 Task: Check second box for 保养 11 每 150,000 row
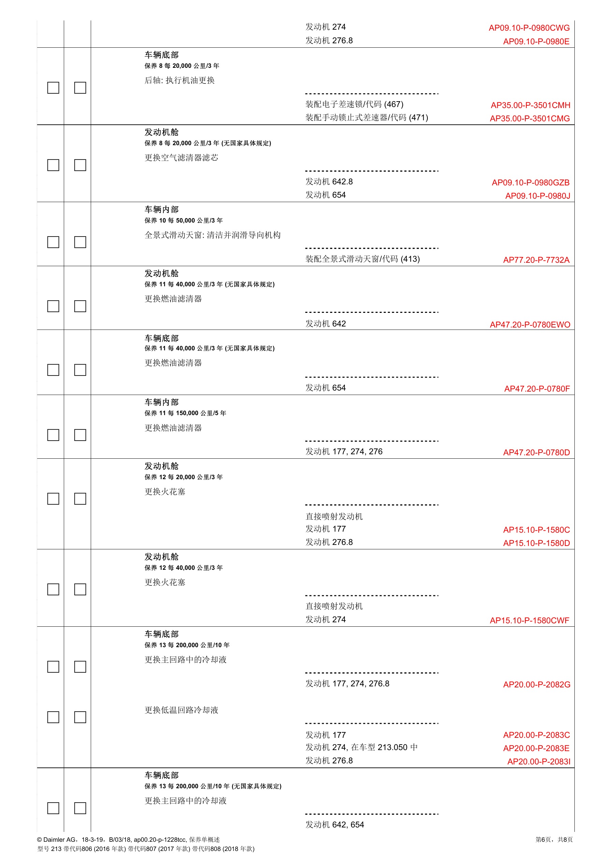coord(80,435)
